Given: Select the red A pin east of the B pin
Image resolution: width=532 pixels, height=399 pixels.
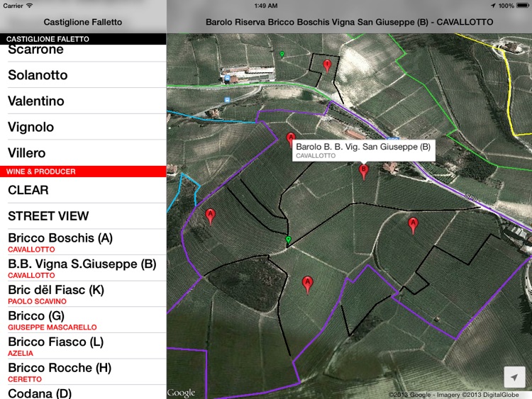Looking at the screenshot, I should coord(413,225).
